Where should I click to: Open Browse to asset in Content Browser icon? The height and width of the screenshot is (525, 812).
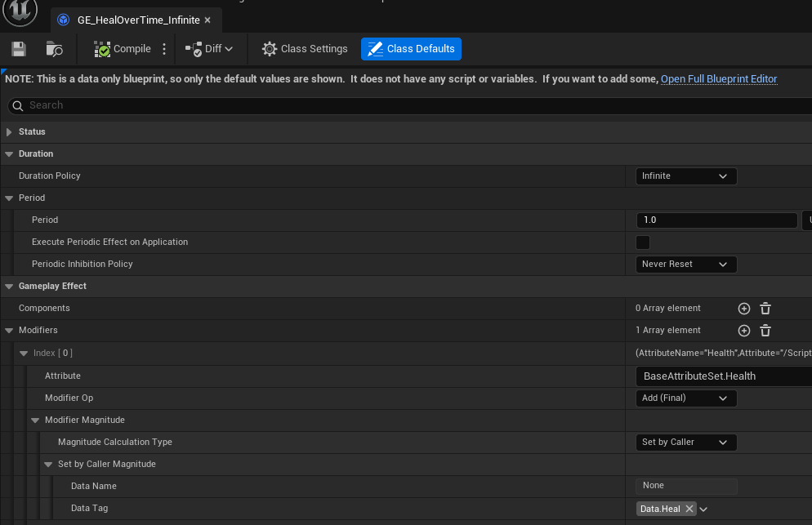coord(55,49)
